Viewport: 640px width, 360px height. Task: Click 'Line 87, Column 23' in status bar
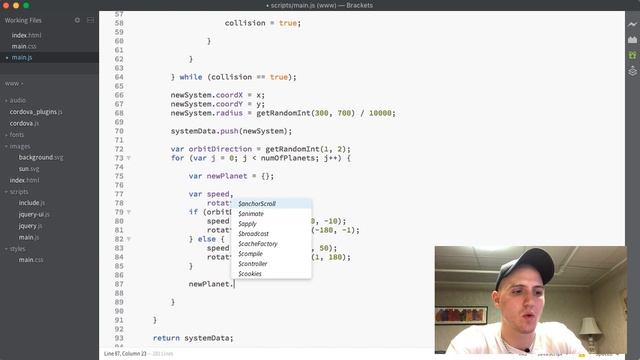click(125, 353)
